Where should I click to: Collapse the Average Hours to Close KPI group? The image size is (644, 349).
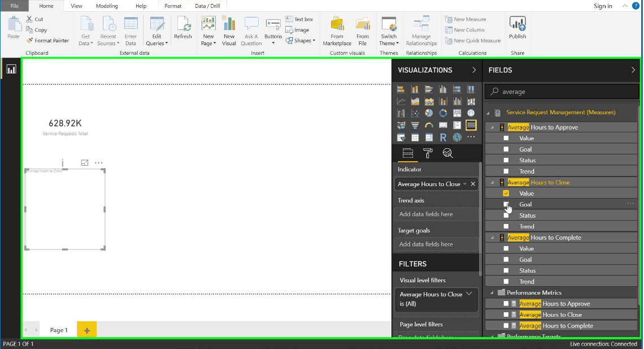492,183
